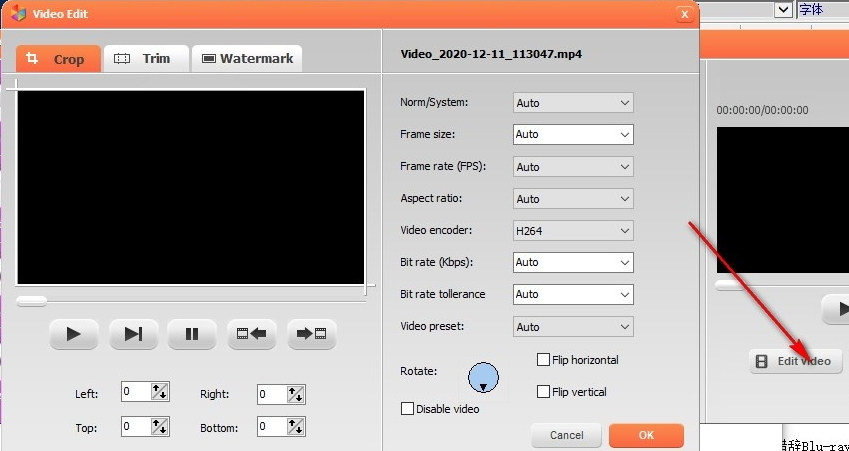Set the mark-in point (film with left arrow)
Screen dimensions: 849x451
coord(252,334)
